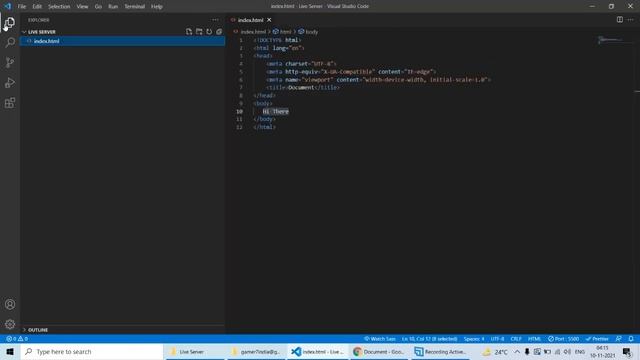Open Explorer views and more actions menu
Screen dimensions: 640x360
[215, 20]
